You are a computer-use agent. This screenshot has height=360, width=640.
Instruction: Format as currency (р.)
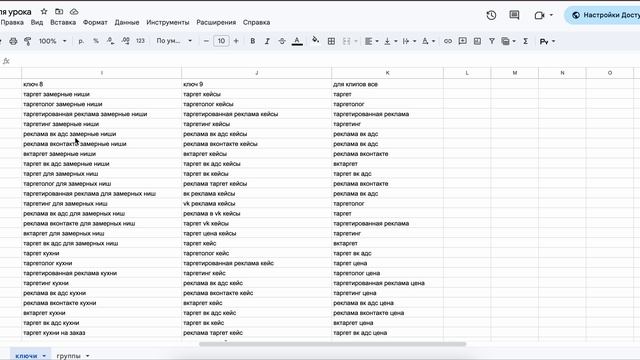81,41
